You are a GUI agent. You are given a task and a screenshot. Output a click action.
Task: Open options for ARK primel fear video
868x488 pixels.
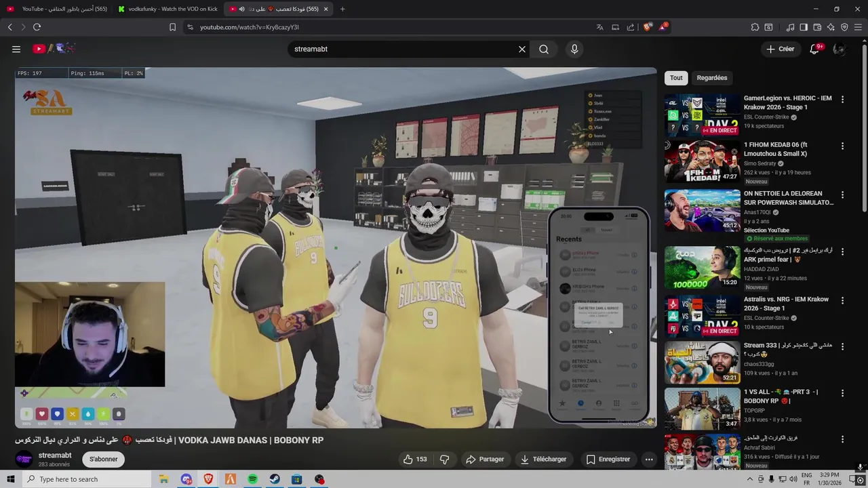842,251
